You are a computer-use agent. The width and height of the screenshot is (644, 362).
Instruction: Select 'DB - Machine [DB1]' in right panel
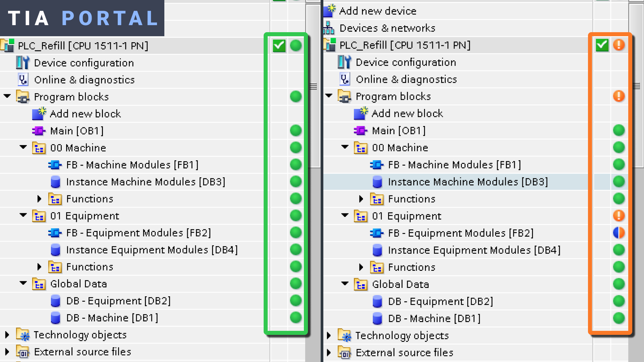434,318
